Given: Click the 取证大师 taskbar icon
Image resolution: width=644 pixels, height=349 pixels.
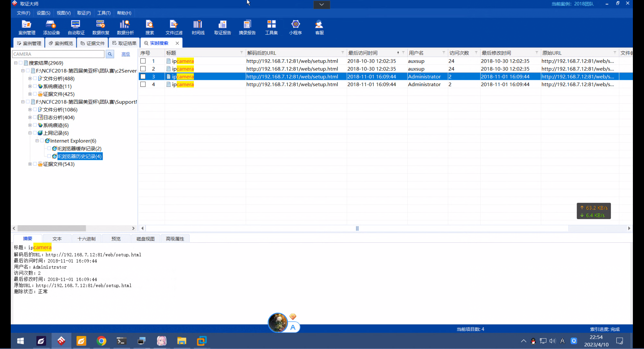Looking at the screenshot, I should click(x=61, y=341).
